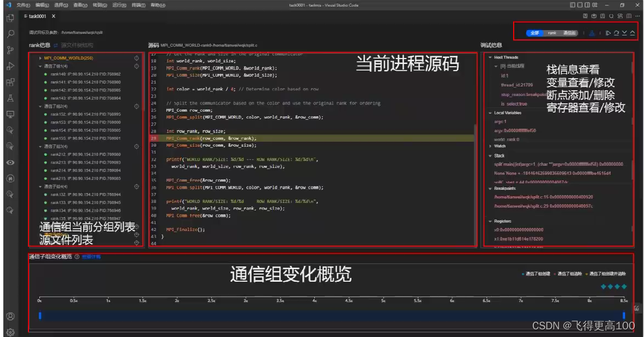Click the step out debug icon
The width and height of the screenshot is (644, 337).
(633, 33)
